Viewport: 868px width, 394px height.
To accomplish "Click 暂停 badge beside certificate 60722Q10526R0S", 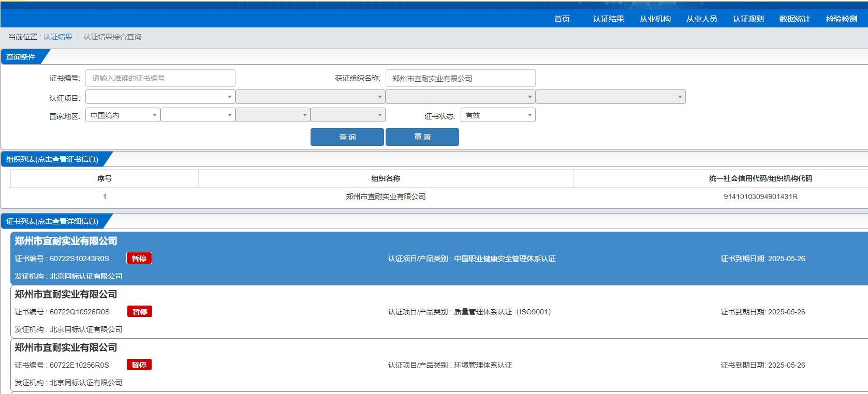I will [140, 312].
